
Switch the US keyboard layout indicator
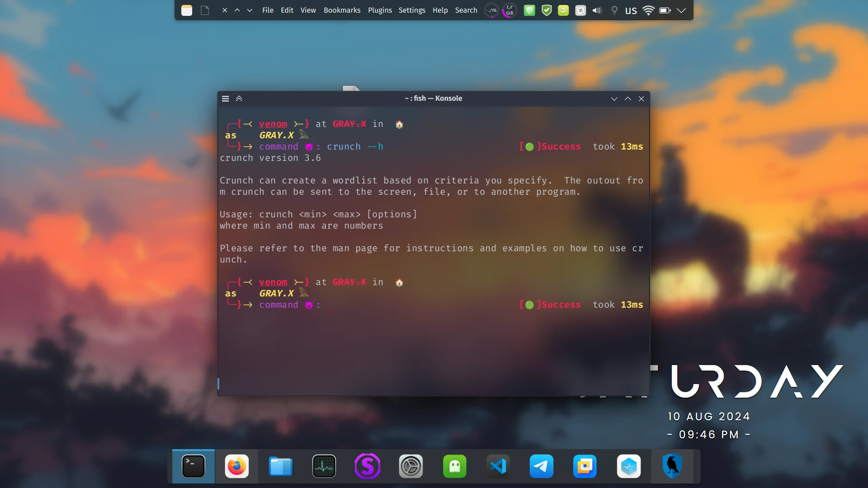pos(631,10)
